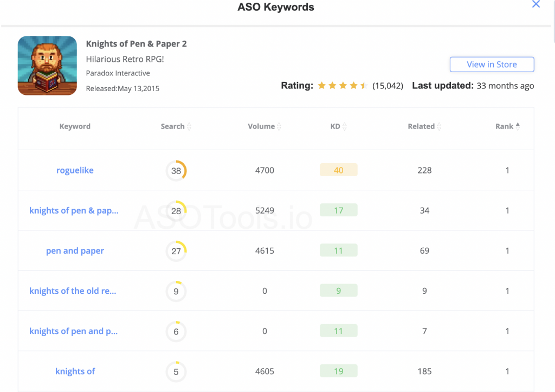Close the ASO Keywords dialog

[536, 4]
